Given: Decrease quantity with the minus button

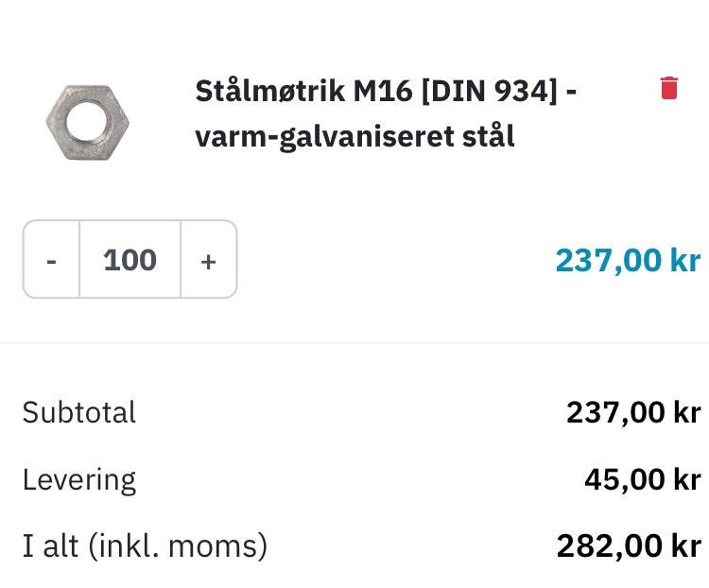Looking at the screenshot, I should pos(51,260).
